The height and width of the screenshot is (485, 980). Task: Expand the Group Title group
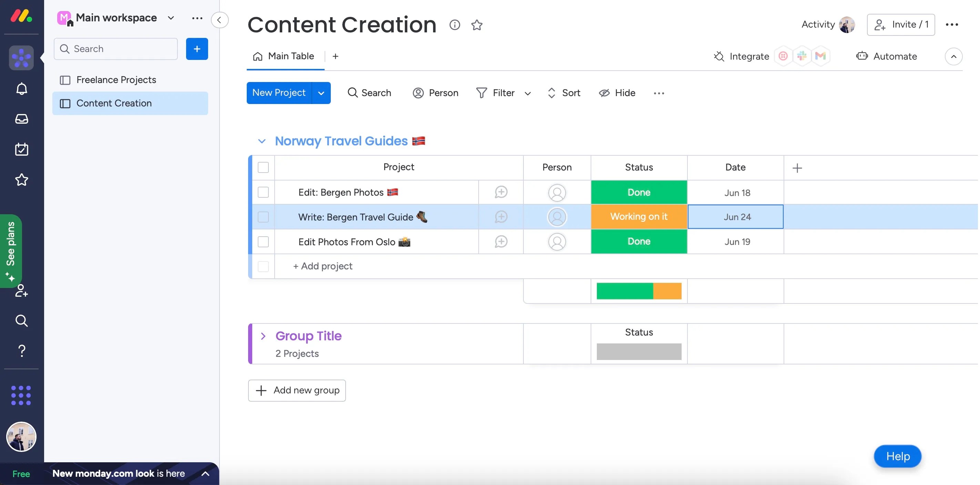coord(263,336)
